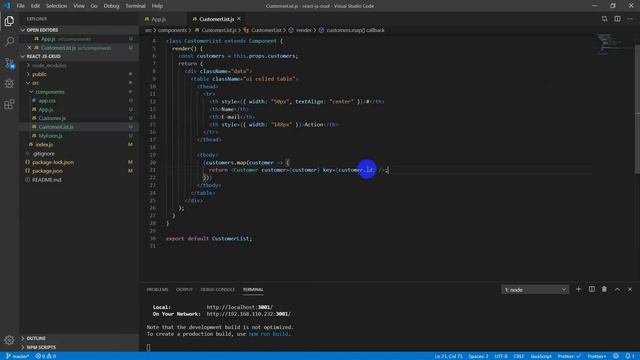Split the terminal panel
Viewport: 640px width, 360px height.
coord(591,289)
